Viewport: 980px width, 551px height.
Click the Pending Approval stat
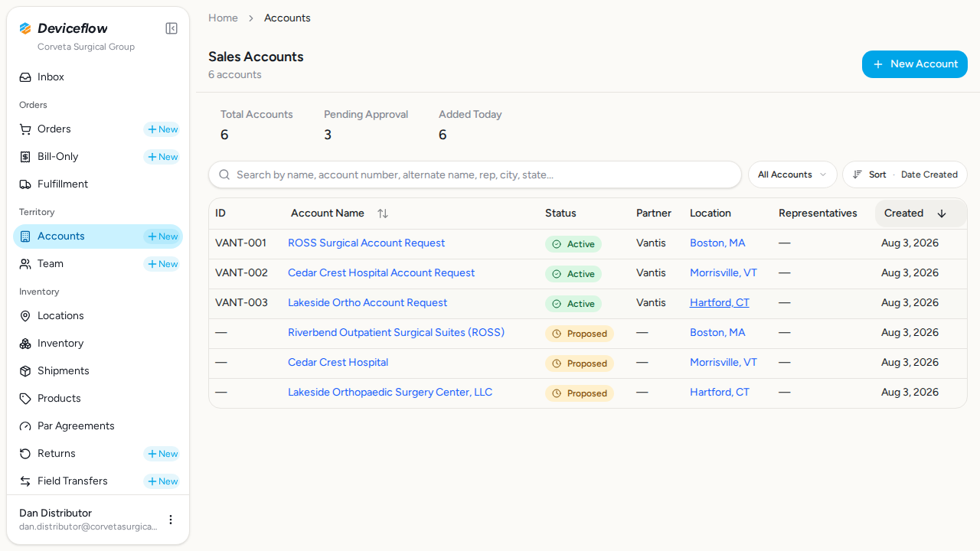click(x=366, y=125)
